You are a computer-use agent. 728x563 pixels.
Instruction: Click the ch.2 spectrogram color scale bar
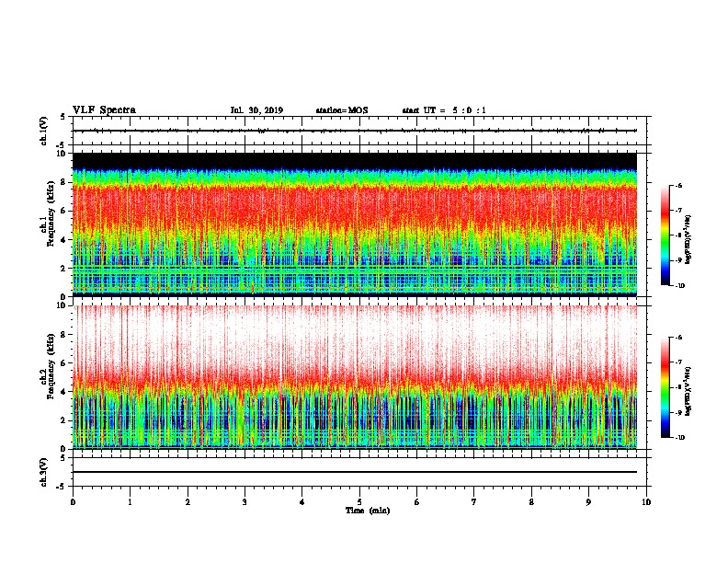(x=665, y=387)
